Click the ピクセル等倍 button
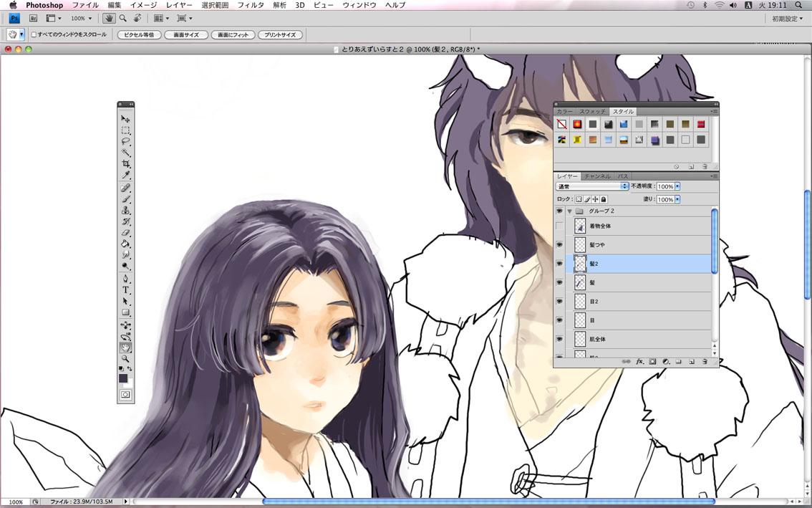Image resolution: width=812 pixels, height=508 pixels. 139,34
